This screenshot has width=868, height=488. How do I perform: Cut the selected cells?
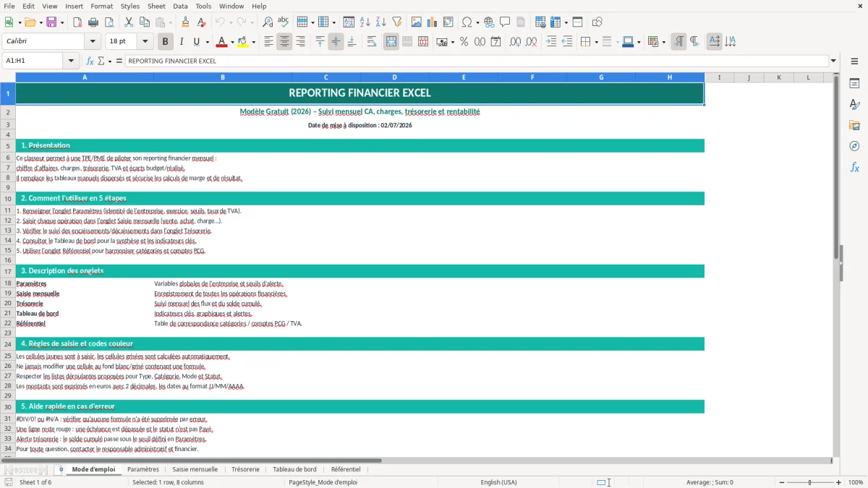[x=129, y=22]
